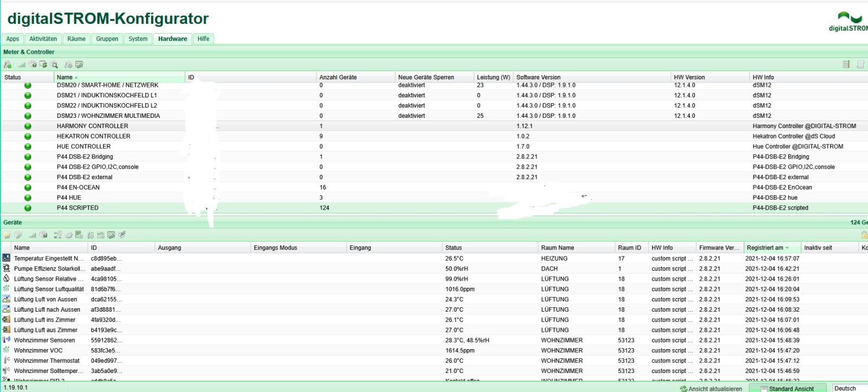This screenshot has height=392, width=868.
Task: Sort meters by Name column header
Action: pyautogui.click(x=119, y=77)
